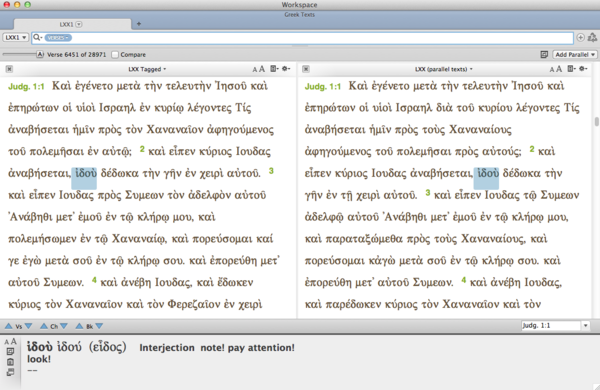Go to next chapter with Ch down arrow
Screen dimensions: 600x390
[64, 326]
